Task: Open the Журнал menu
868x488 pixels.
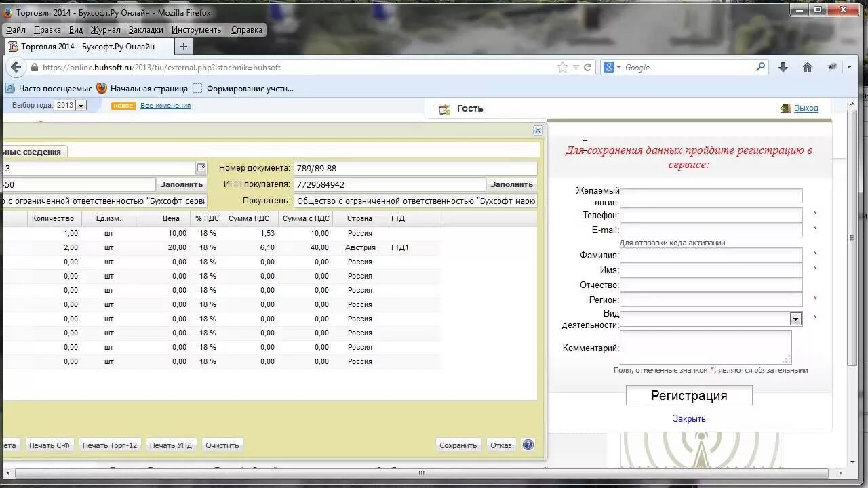Action: [x=105, y=30]
